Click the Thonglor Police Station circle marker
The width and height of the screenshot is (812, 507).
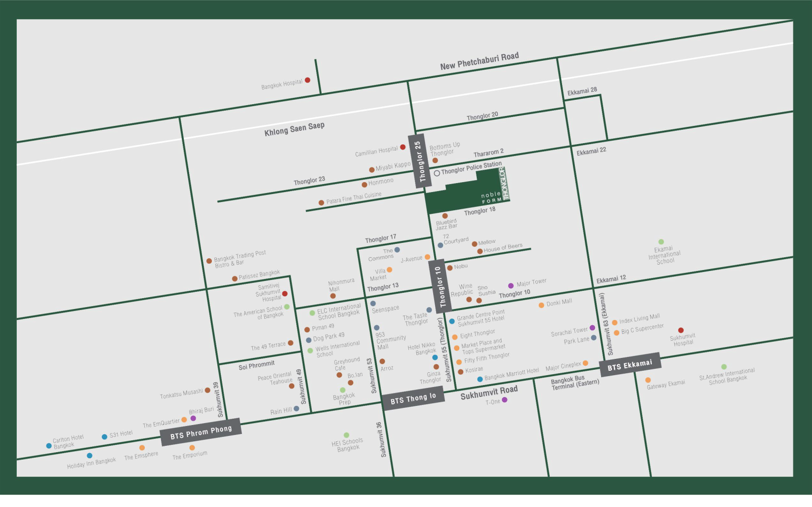(x=437, y=173)
